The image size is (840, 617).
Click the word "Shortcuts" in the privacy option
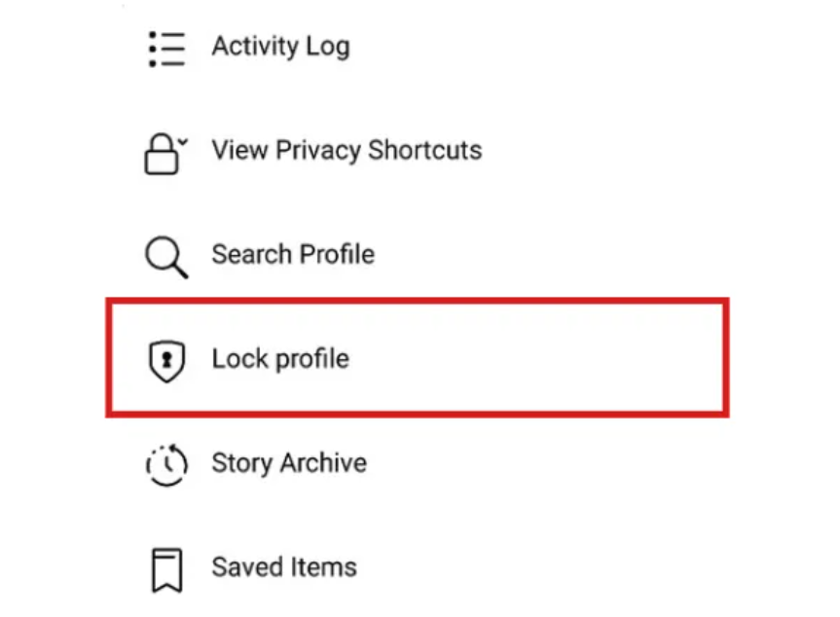pos(425,151)
